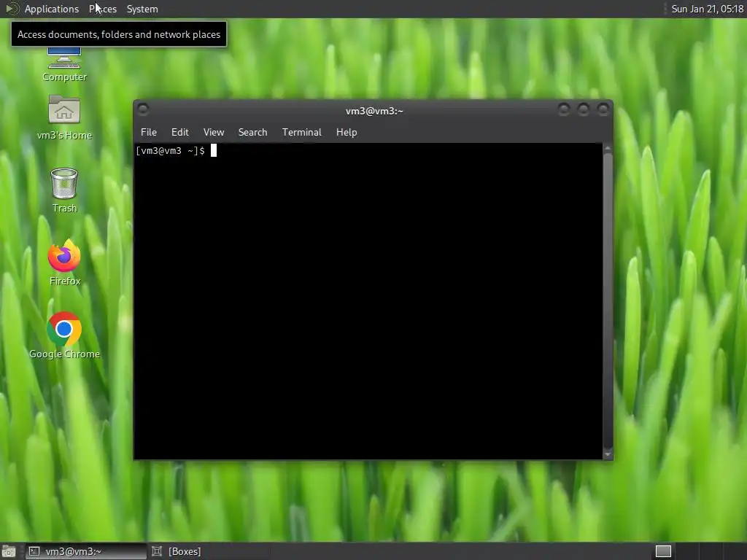Open the terminal Help menu
Image resolution: width=747 pixels, height=560 pixels.
(347, 133)
